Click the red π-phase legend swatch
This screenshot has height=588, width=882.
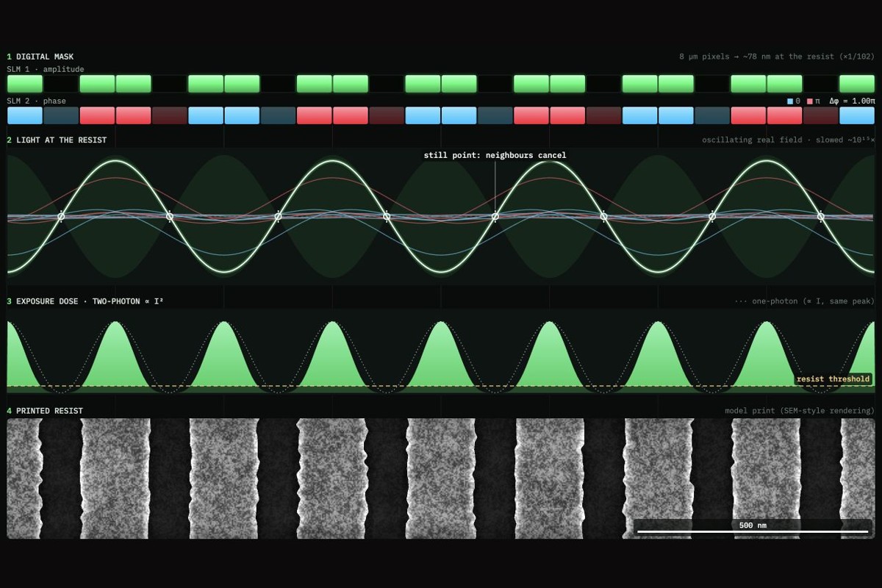click(809, 101)
